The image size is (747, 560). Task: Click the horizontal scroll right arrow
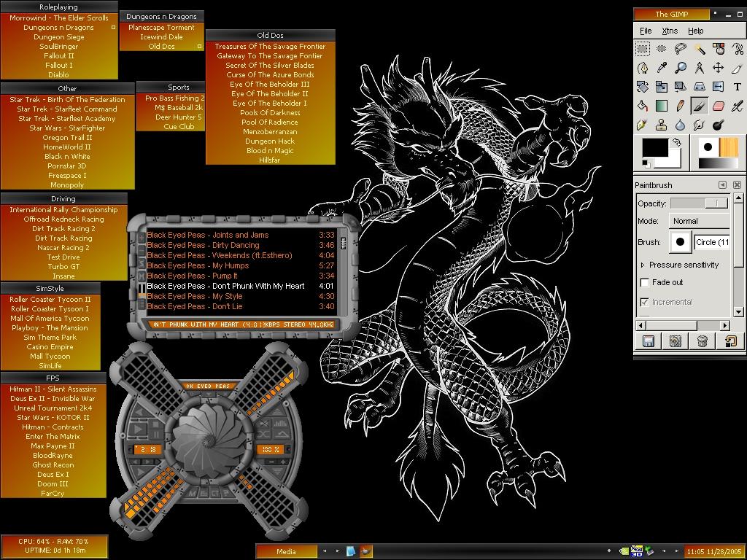pyautogui.click(x=725, y=325)
